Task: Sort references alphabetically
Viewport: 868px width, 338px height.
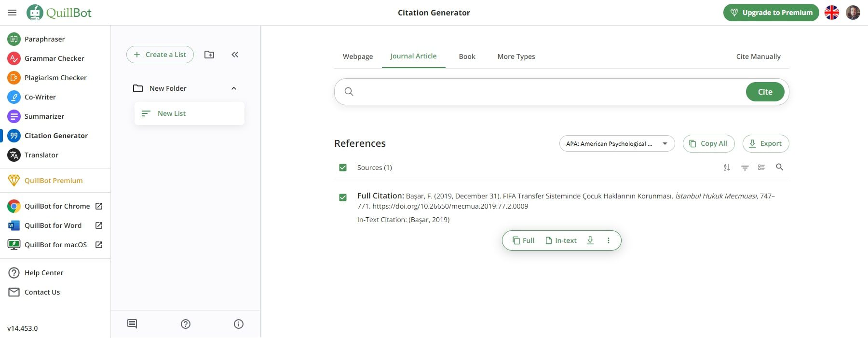Action: (x=727, y=167)
